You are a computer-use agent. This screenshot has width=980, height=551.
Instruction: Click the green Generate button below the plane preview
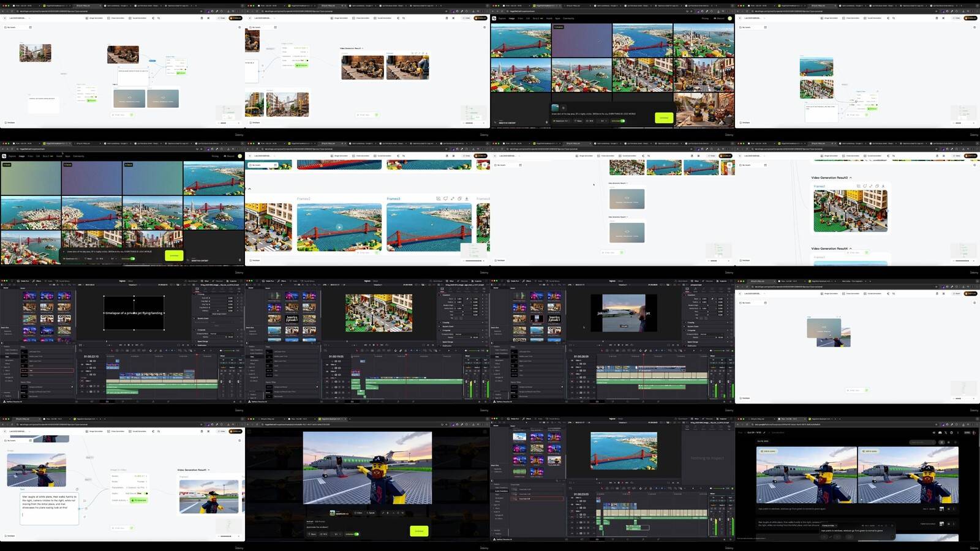pyautogui.click(x=419, y=531)
